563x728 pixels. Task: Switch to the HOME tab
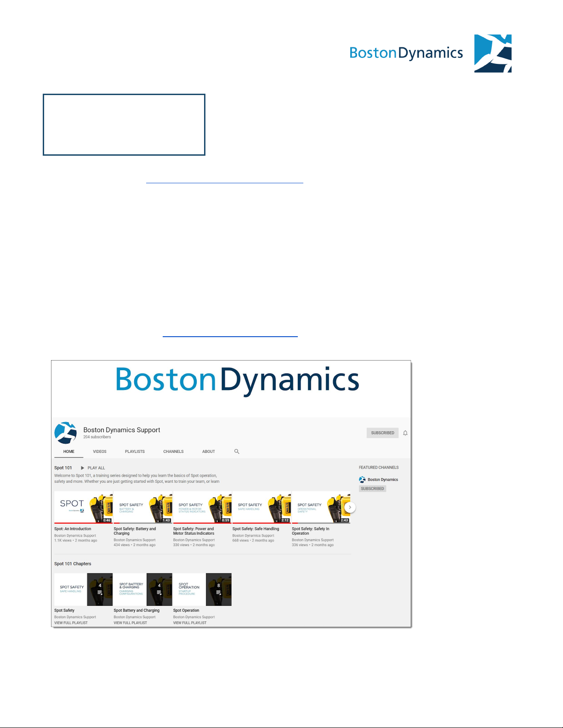tap(69, 451)
